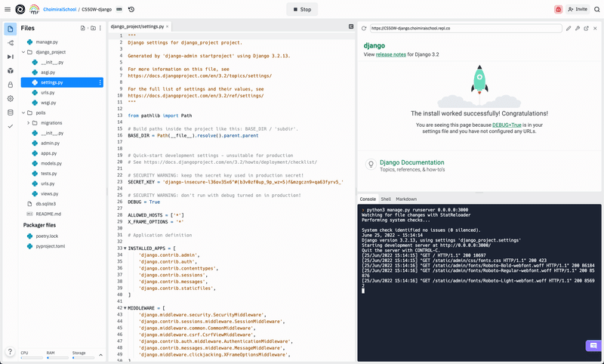
Task: Open the Debugger sidebar icon
Action: (11, 57)
